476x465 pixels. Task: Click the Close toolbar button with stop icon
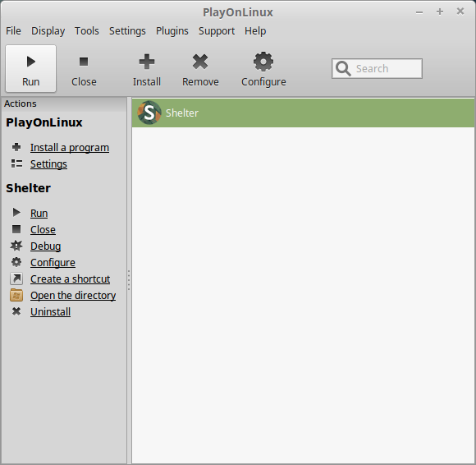84,69
